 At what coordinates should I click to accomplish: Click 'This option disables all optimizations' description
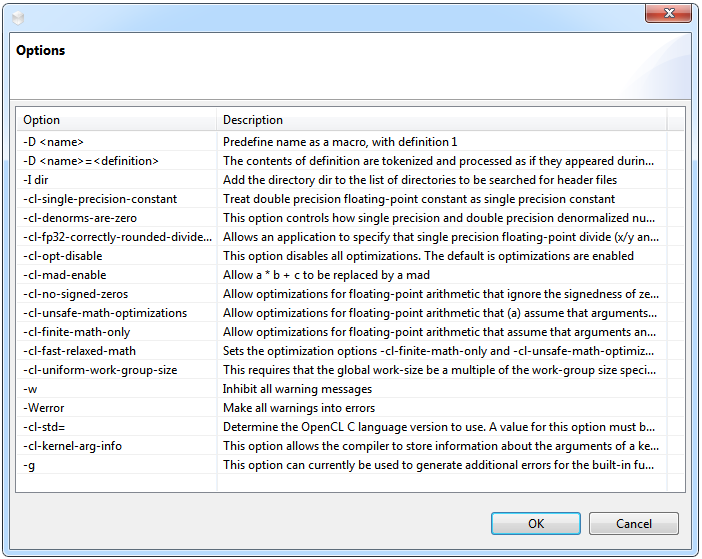tap(428, 256)
